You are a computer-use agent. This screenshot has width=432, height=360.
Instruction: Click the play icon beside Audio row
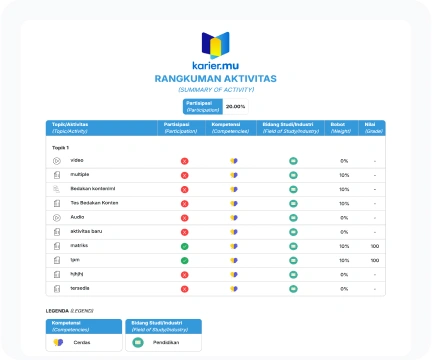(x=57, y=218)
